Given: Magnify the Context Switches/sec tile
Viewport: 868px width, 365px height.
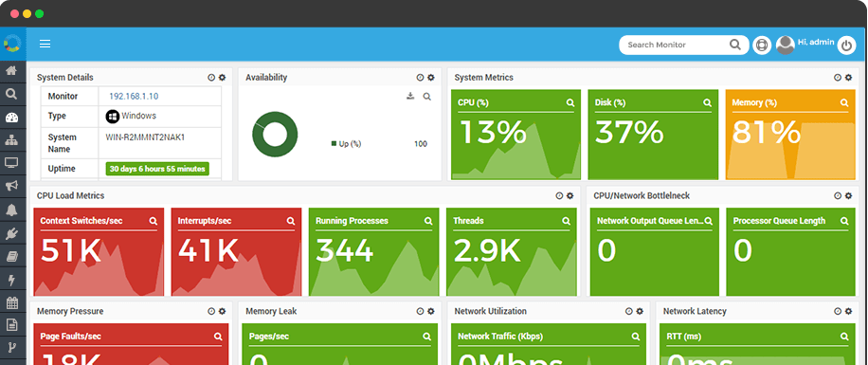Looking at the screenshot, I should pos(154,221).
